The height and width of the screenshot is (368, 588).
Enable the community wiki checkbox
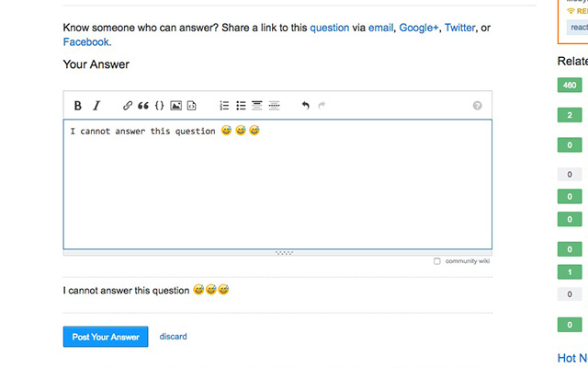pyautogui.click(x=437, y=261)
